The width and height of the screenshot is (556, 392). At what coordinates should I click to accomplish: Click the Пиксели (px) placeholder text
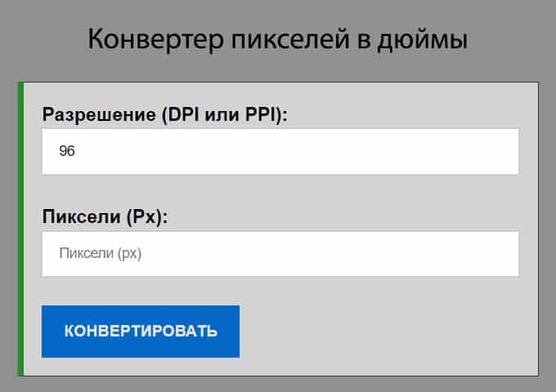click(x=101, y=254)
